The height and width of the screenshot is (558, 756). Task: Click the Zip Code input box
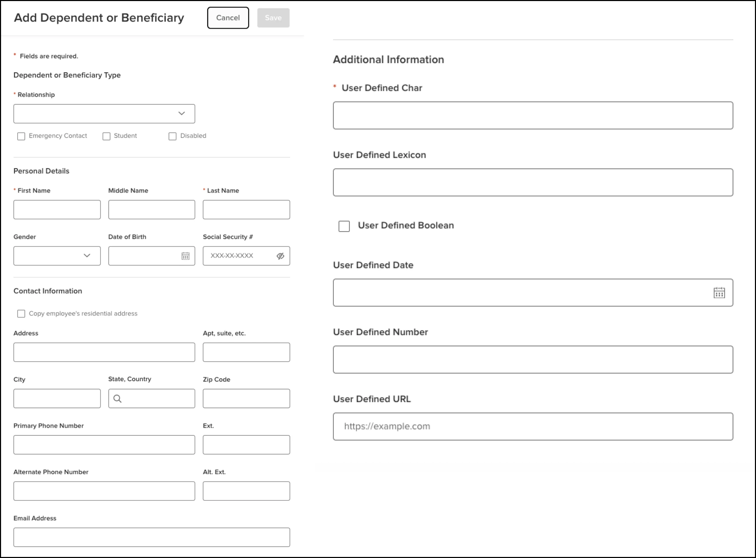[x=246, y=399]
